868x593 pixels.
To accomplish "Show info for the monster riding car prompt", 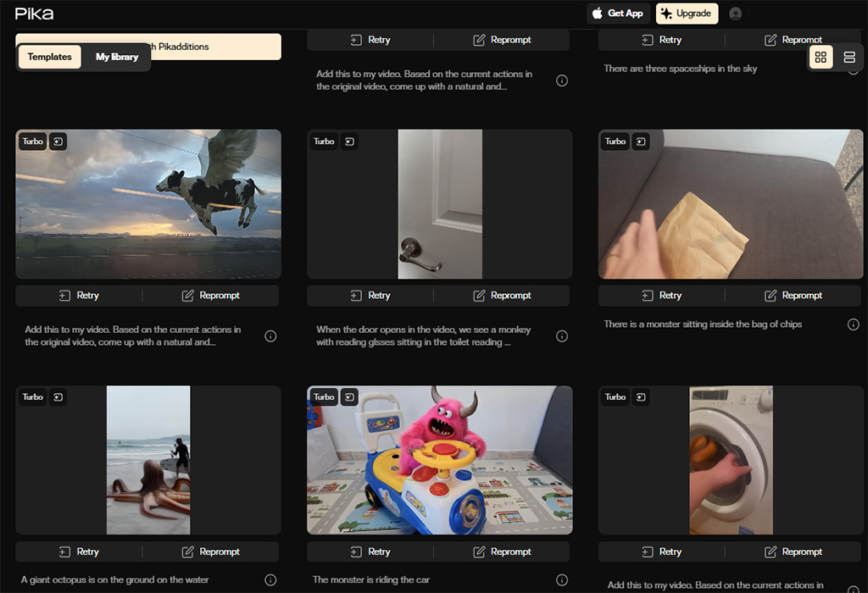I will tap(562, 579).
